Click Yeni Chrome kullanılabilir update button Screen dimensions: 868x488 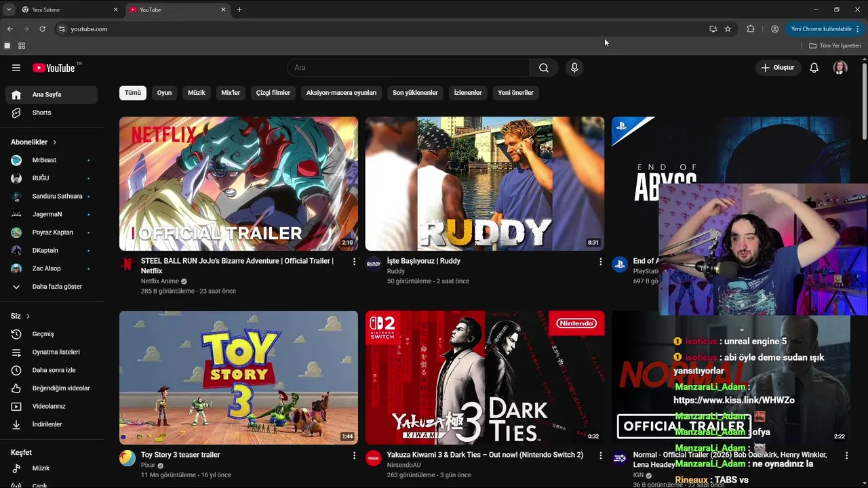pos(825,29)
